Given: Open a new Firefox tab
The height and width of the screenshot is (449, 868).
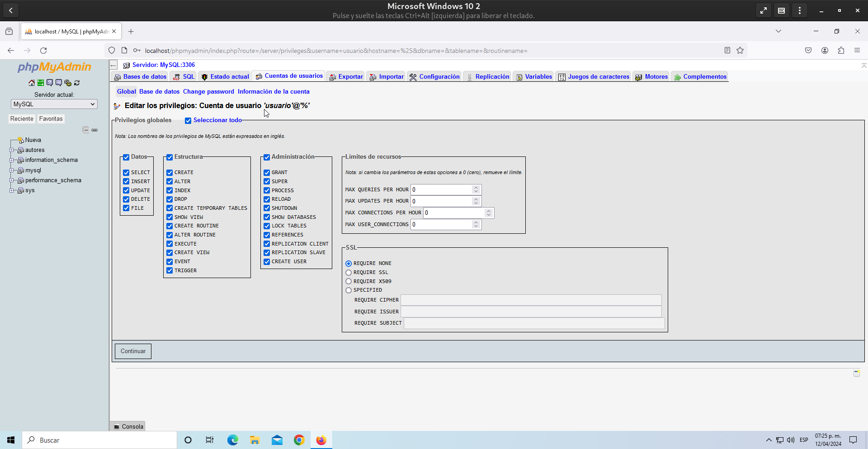Looking at the screenshot, I should [131, 31].
